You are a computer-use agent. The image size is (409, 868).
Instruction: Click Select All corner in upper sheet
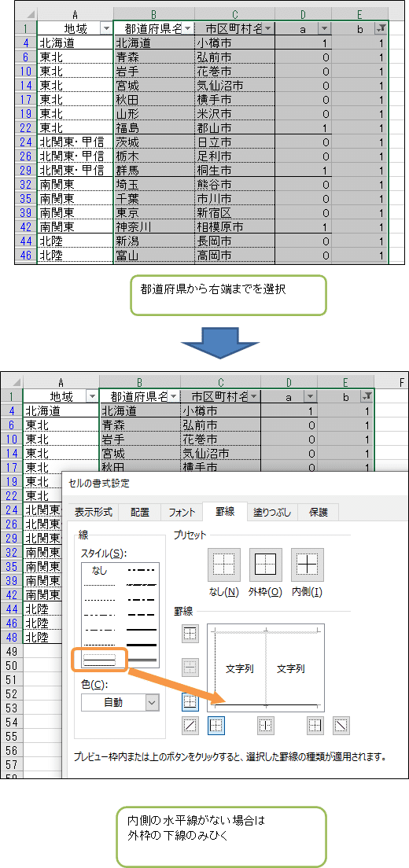[26, 14]
